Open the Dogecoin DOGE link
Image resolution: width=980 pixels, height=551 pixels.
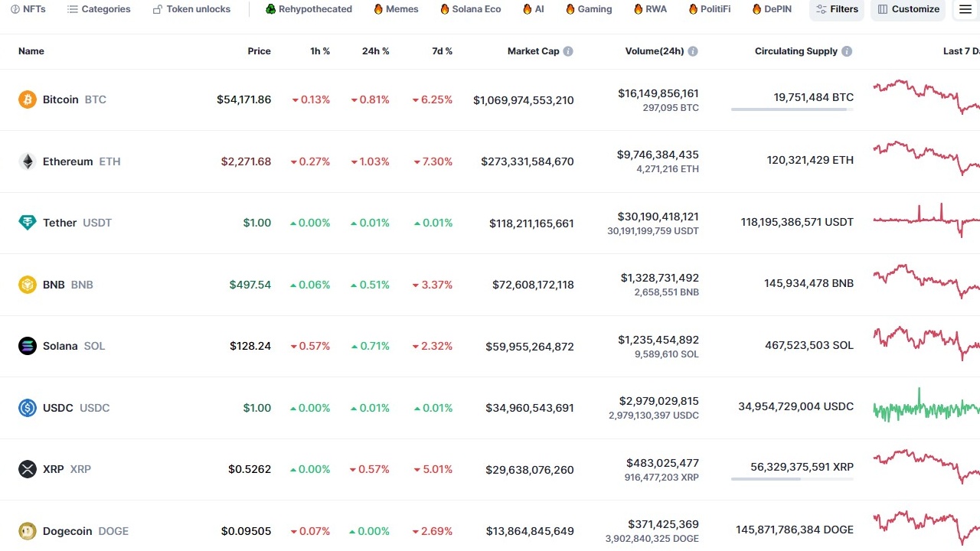click(86, 531)
